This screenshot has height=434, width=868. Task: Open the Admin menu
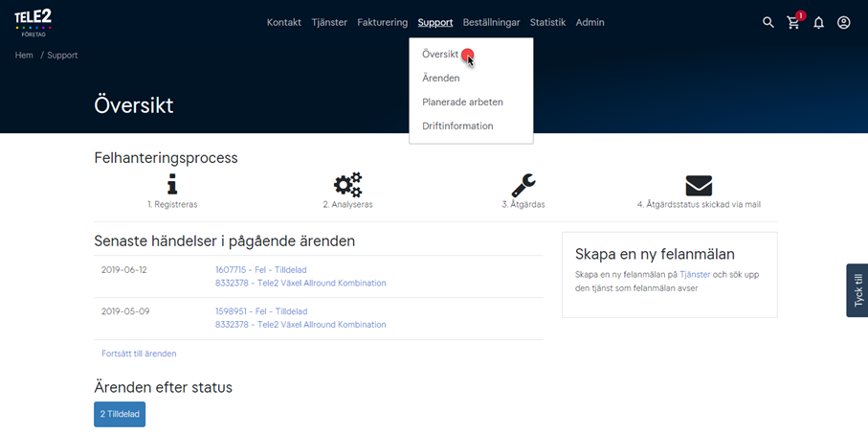pyautogui.click(x=590, y=23)
